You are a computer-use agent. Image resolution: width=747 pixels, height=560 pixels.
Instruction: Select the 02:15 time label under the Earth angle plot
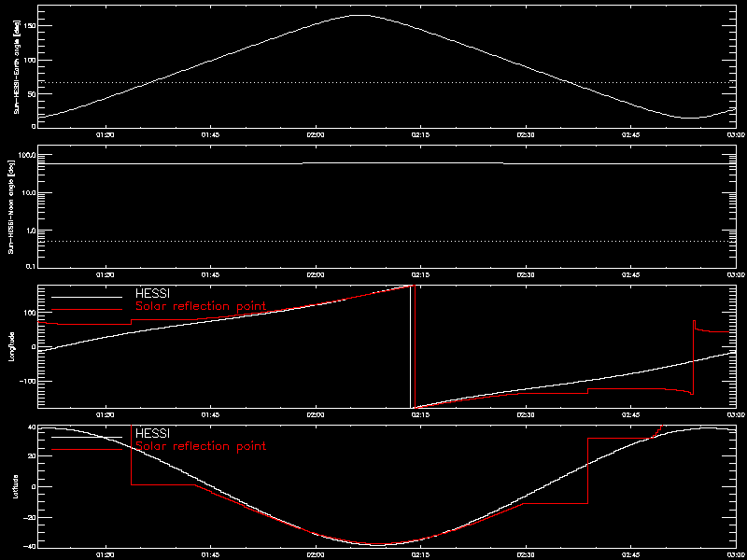point(421,135)
